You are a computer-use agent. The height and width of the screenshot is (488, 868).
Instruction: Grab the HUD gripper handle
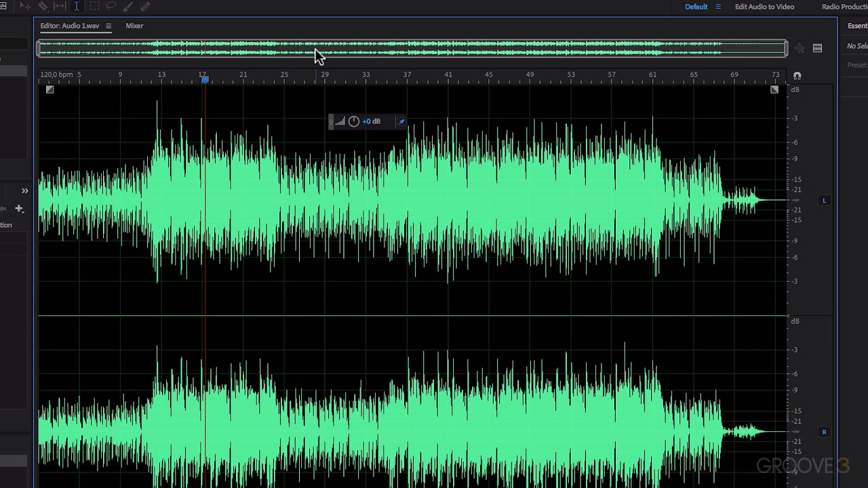[331, 121]
